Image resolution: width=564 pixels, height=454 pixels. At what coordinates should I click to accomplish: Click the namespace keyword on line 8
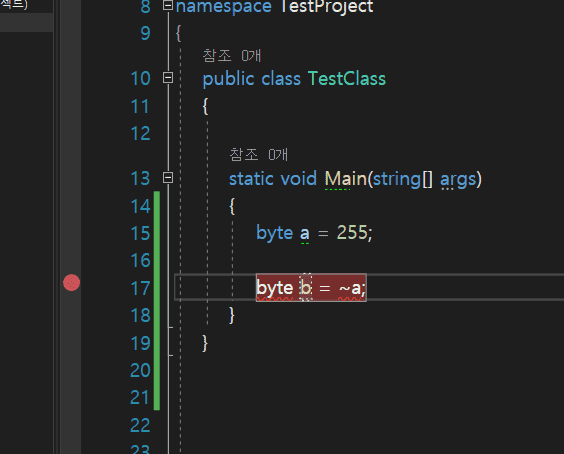pos(223,6)
